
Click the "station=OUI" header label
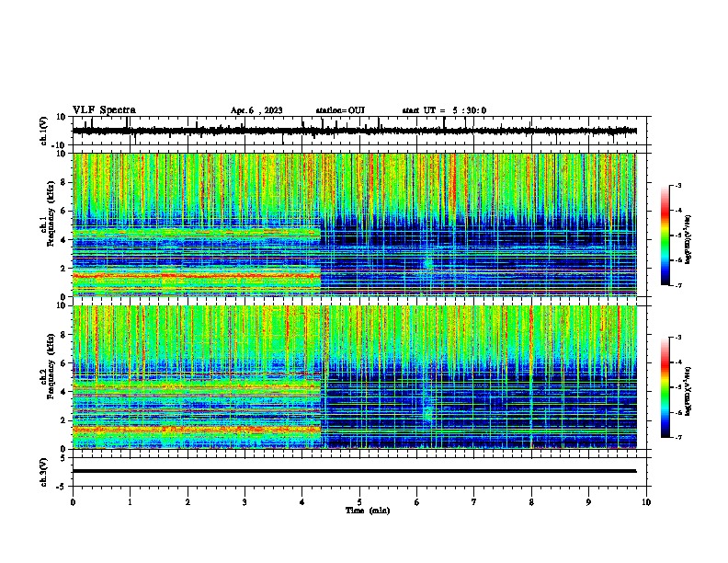(340, 110)
